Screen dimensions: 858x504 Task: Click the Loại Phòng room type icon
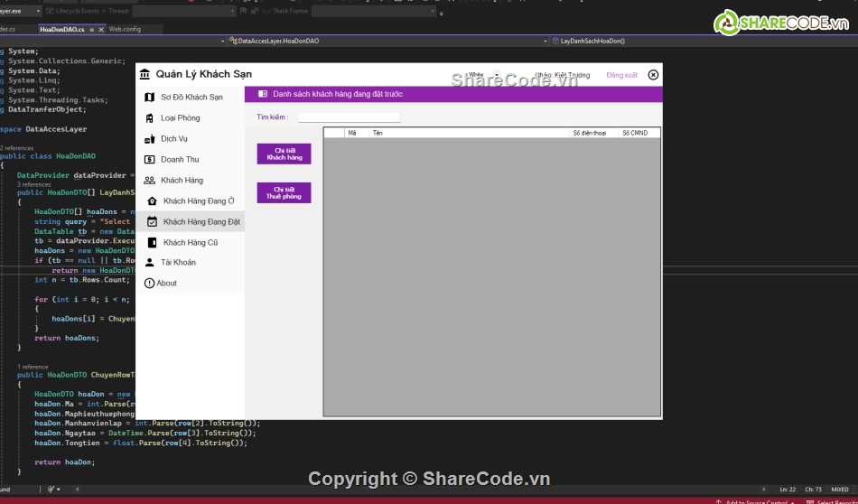pos(149,117)
